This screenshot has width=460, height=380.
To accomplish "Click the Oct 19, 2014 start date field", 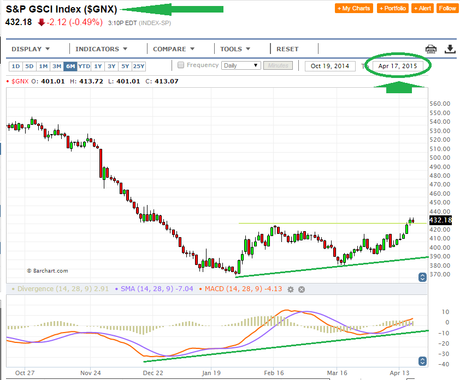I will pos(330,66).
